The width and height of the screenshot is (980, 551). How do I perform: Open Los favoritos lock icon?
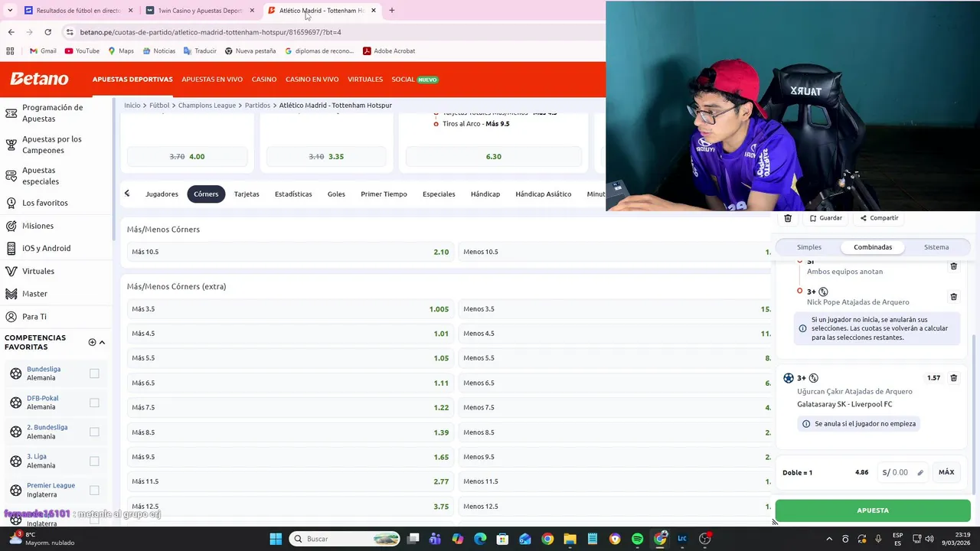point(11,203)
